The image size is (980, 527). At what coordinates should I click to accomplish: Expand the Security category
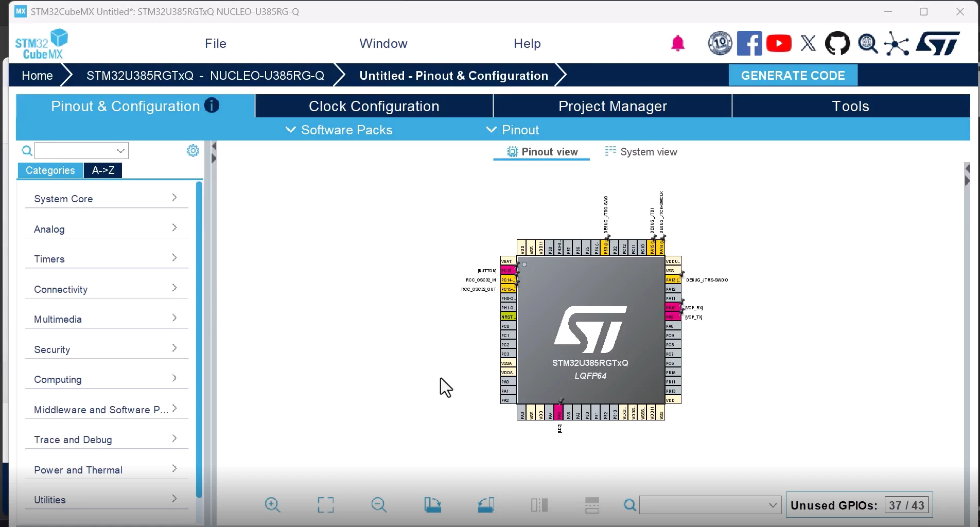[107, 349]
